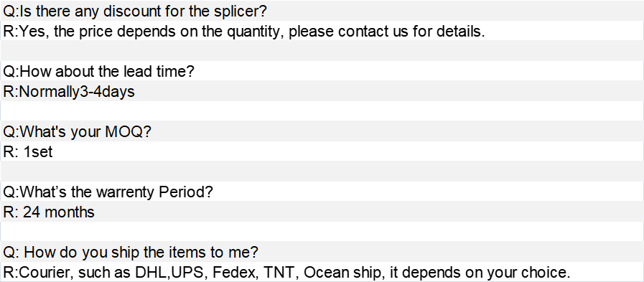Click the empty gray row below the discount answer
The height and width of the screenshot is (282, 644).
click(322, 51)
